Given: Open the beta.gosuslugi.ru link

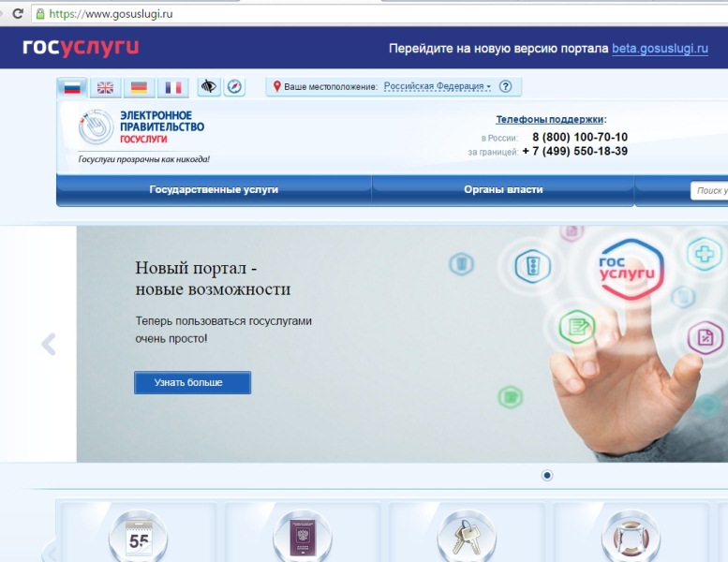Looking at the screenshot, I should pos(660,49).
